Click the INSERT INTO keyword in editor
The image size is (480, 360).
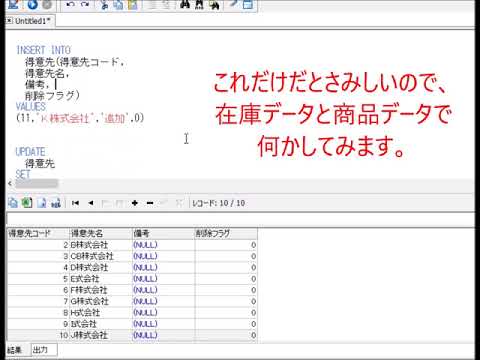point(43,50)
